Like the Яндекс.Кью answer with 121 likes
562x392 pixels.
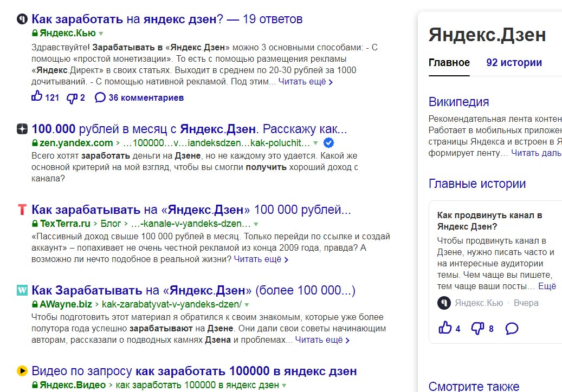click(36, 96)
